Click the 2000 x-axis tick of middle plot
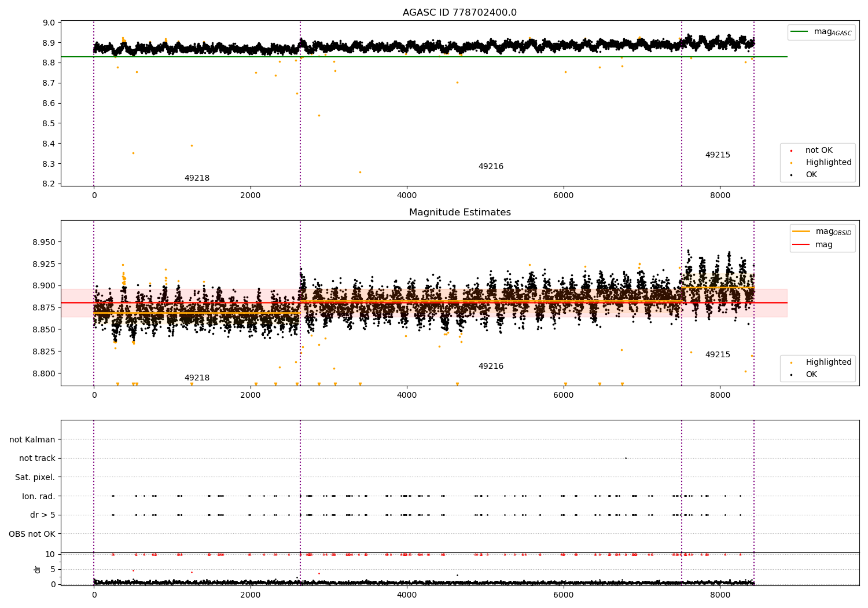This screenshot has width=868, height=608. [250, 395]
